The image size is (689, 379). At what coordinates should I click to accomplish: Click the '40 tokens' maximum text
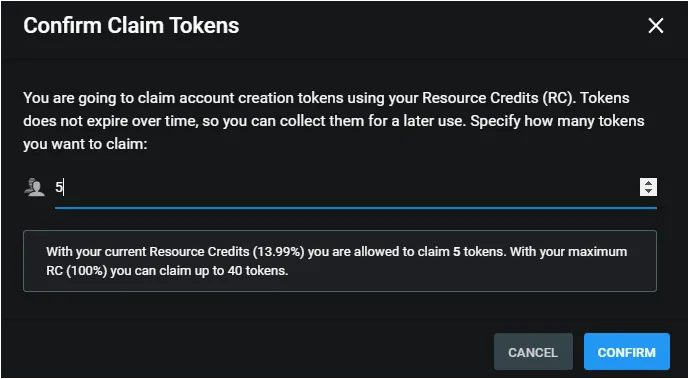[x=257, y=271]
